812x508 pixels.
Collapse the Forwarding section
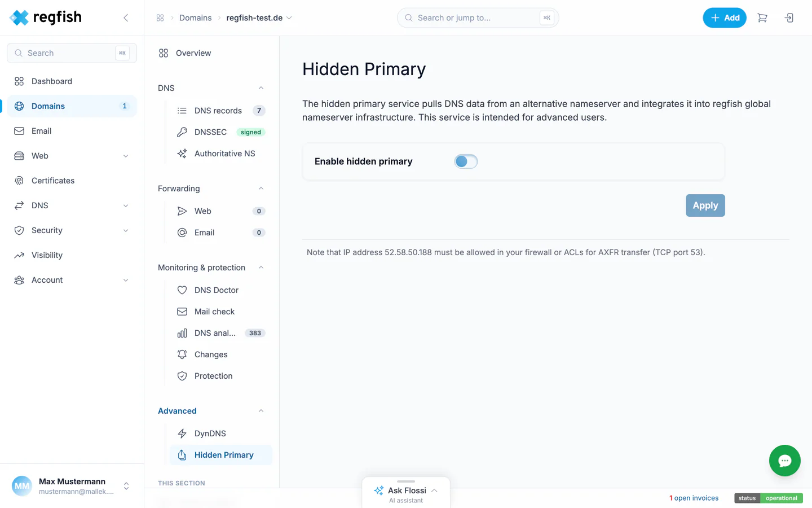pyautogui.click(x=261, y=189)
